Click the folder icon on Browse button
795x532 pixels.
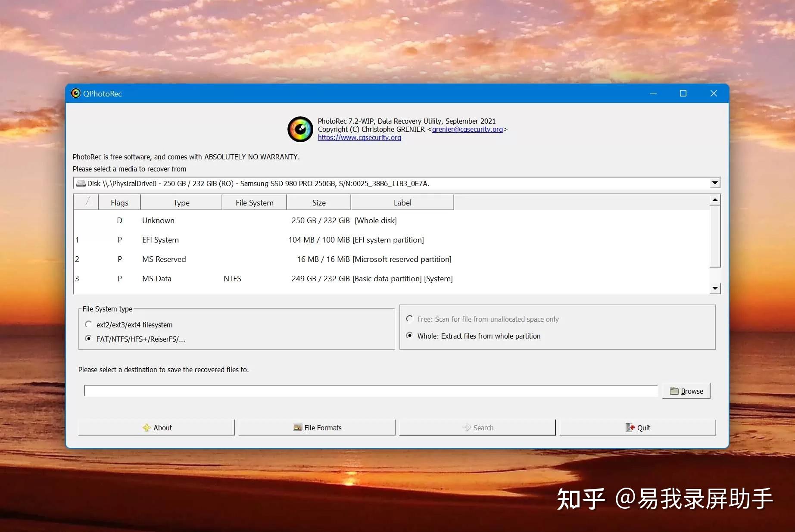(674, 391)
